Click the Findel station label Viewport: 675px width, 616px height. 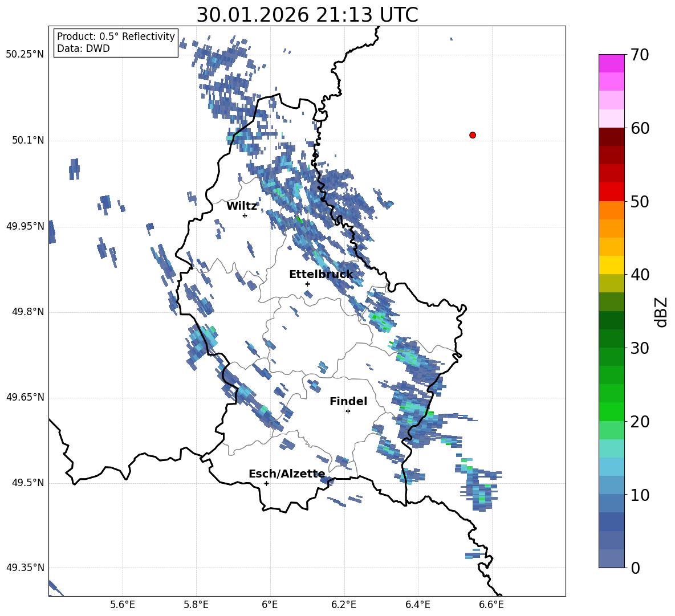click(x=348, y=401)
